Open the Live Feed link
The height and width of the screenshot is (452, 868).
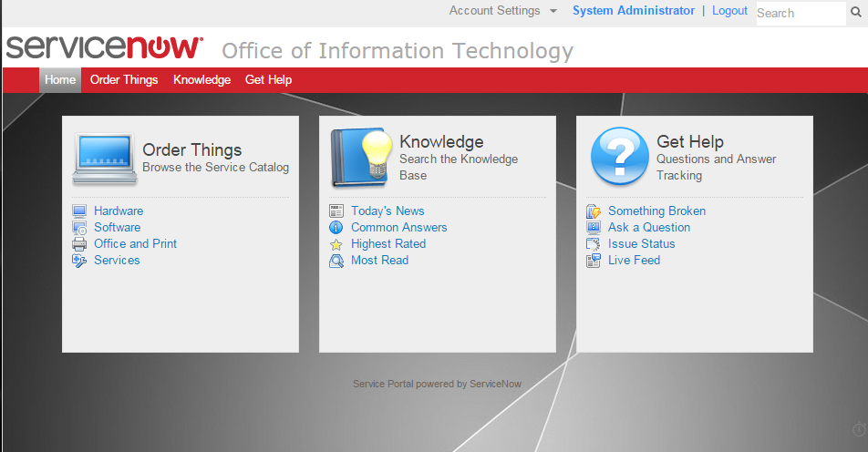635,260
